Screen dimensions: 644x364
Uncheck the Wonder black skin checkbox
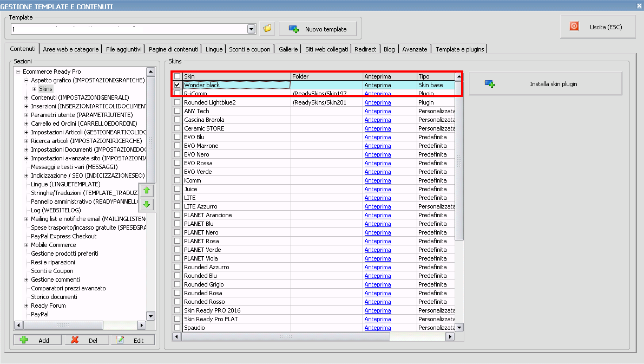tap(177, 85)
